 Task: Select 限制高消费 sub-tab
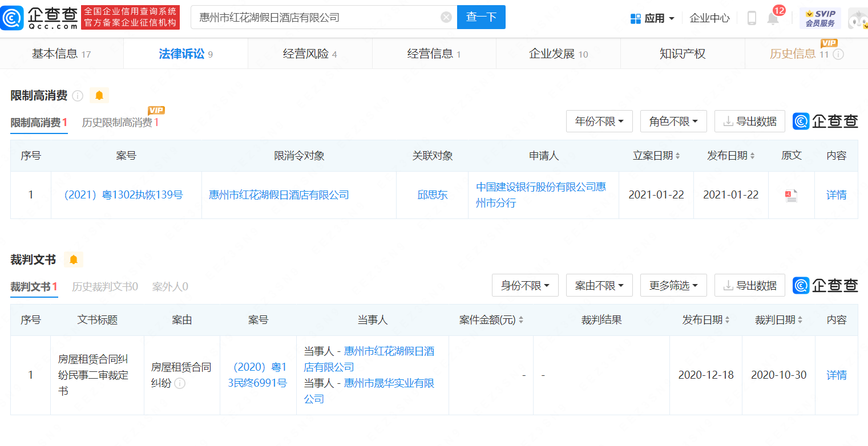[39, 122]
